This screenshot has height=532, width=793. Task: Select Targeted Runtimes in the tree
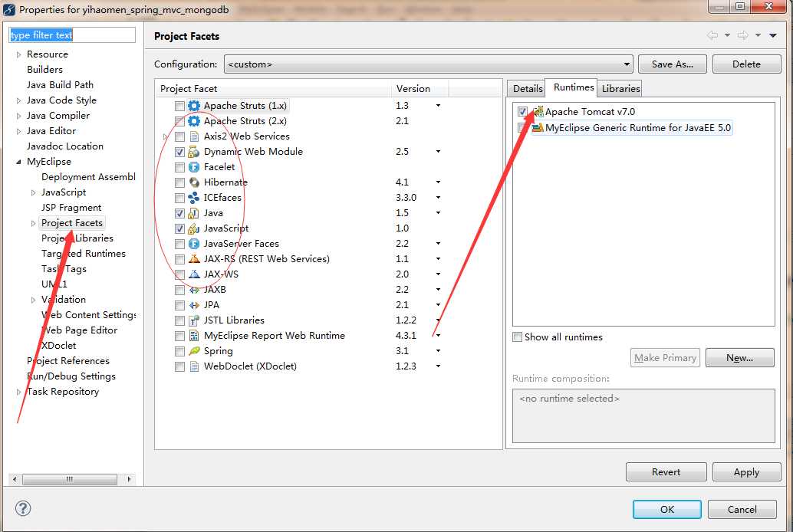pos(84,254)
